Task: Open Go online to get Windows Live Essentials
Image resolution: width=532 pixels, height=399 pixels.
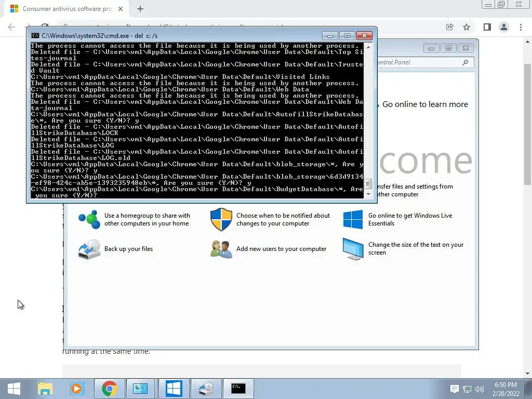Action: coord(410,220)
